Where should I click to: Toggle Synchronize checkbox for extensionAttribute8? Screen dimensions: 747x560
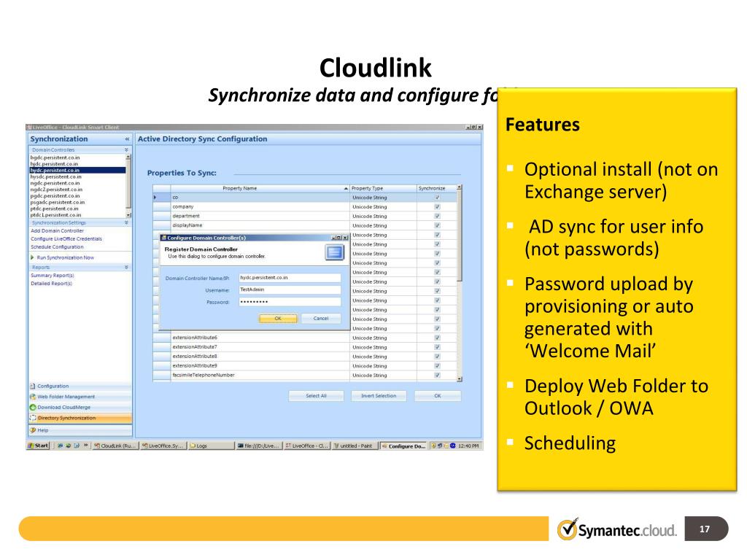click(x=437, y=357)
